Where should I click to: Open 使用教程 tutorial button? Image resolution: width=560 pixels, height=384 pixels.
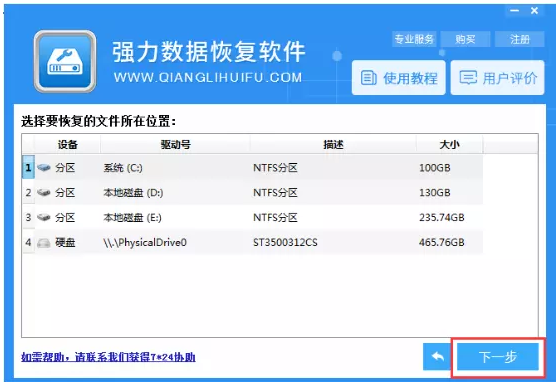point(399,78)
